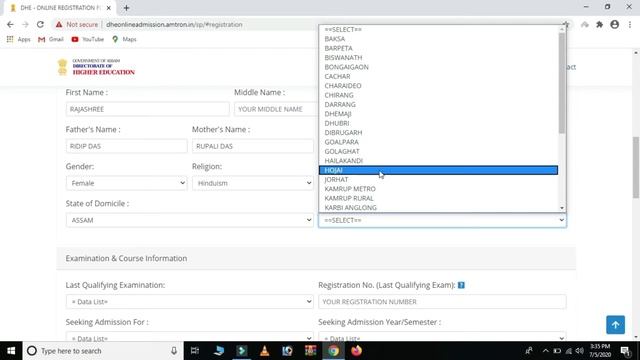640x360 pixels.
Task: Choose CHIRANG district option
Action: (438, 95)
